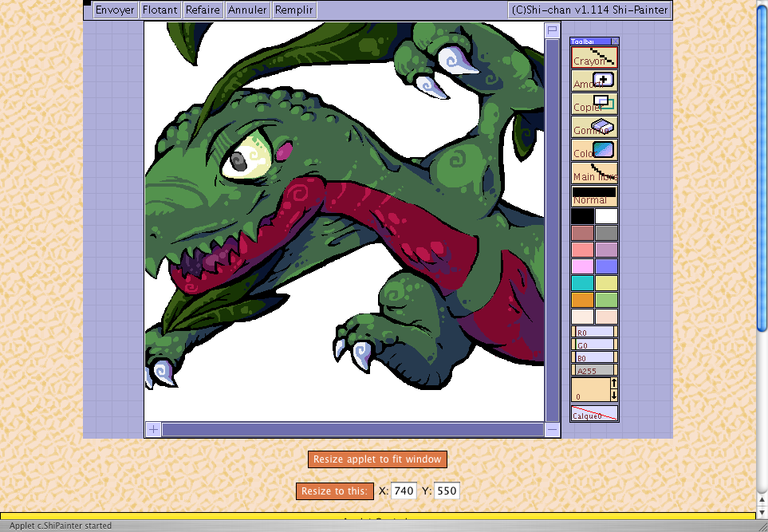The height and width of the screenshot is (532, 768).
Task: Select the Main libre freehand mode
Action: click(x=594, y=173)
